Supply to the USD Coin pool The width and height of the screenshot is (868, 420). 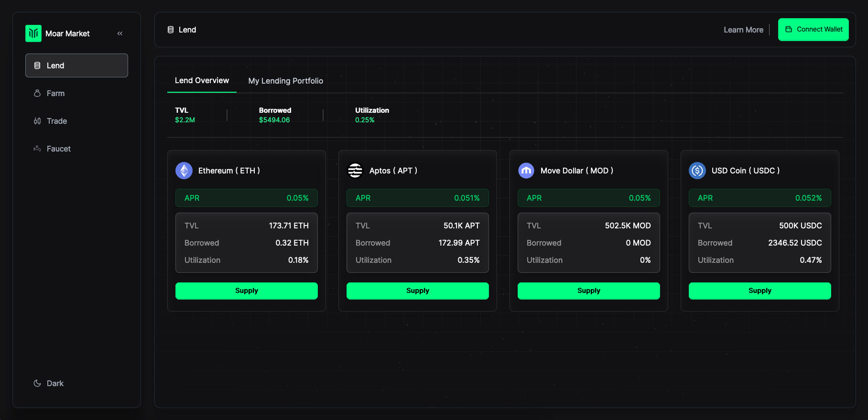click(x=760, y=291)
